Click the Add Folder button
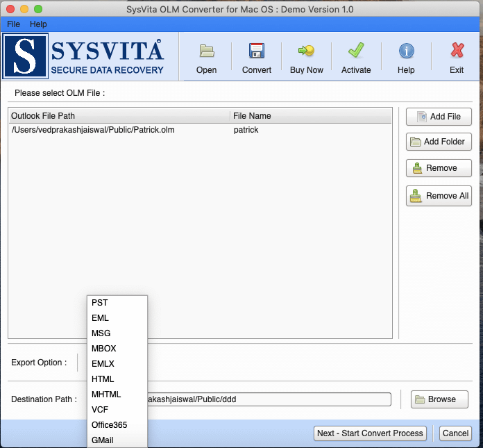This screenshot has width=483, height=448. coord(439,142)
